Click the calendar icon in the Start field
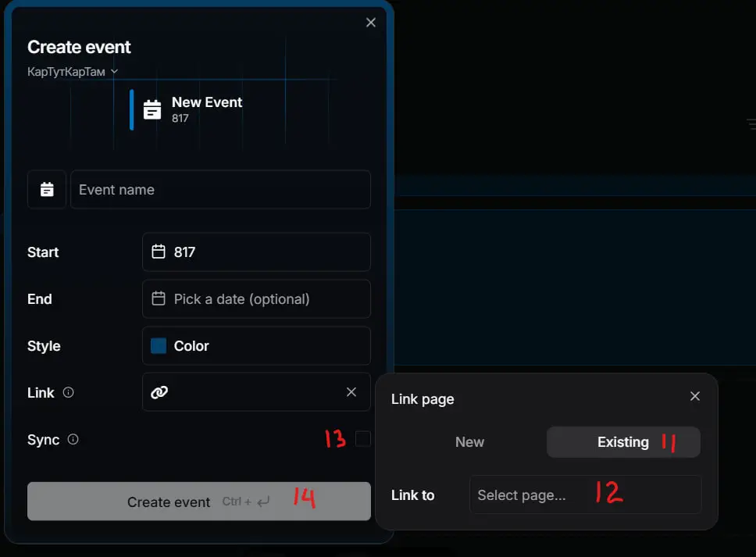This screenshot has width=756, height=557. (159, 252)
